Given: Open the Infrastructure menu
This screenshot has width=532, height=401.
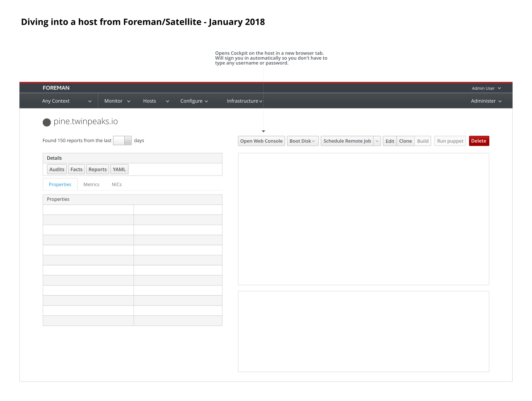Looking at the screenshot, I should 244,101.
